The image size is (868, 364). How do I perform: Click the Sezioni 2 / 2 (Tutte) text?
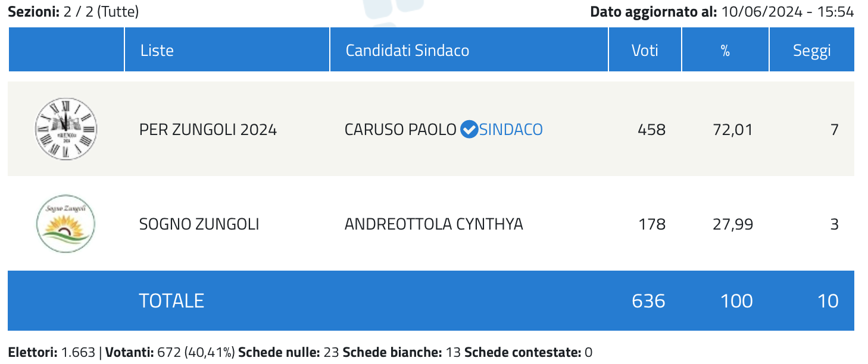(73, 11)
